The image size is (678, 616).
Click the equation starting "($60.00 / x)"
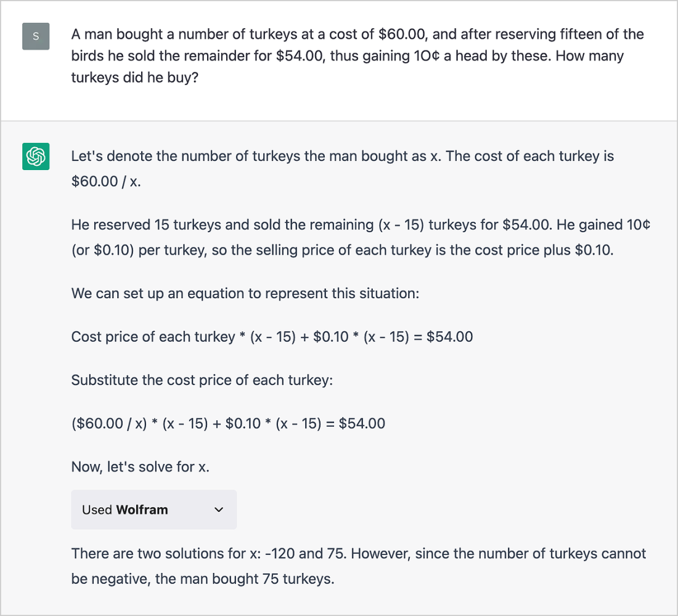228,423
